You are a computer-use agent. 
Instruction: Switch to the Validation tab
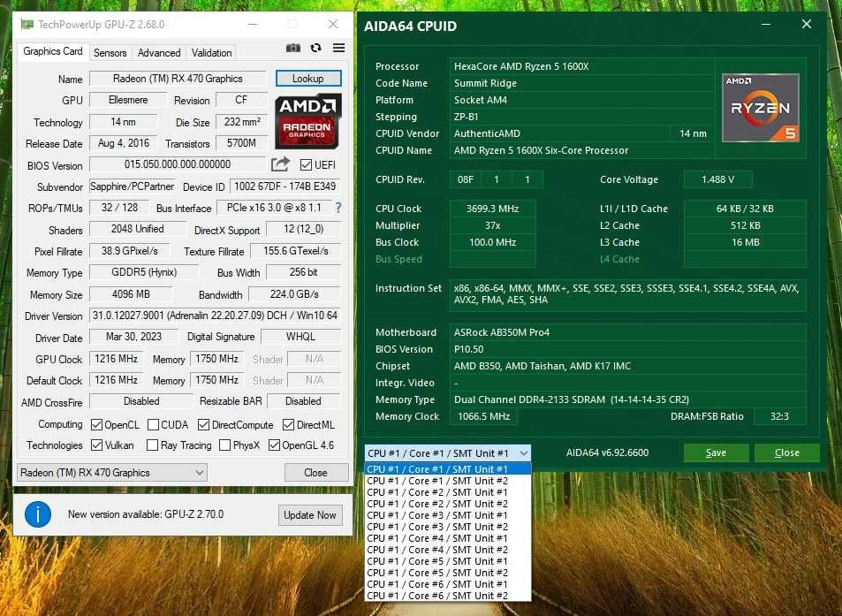coord(211,53)
